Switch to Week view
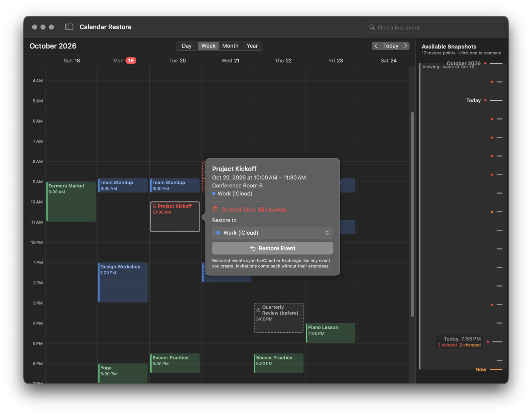The height and width of the screenshot is (415, 532). pos(208,46)
